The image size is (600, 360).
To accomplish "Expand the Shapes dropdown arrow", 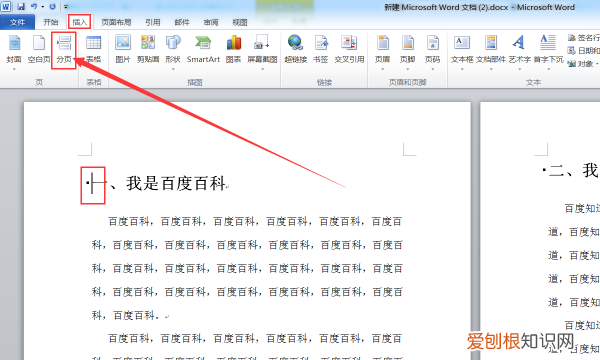I will pos(173,69).
